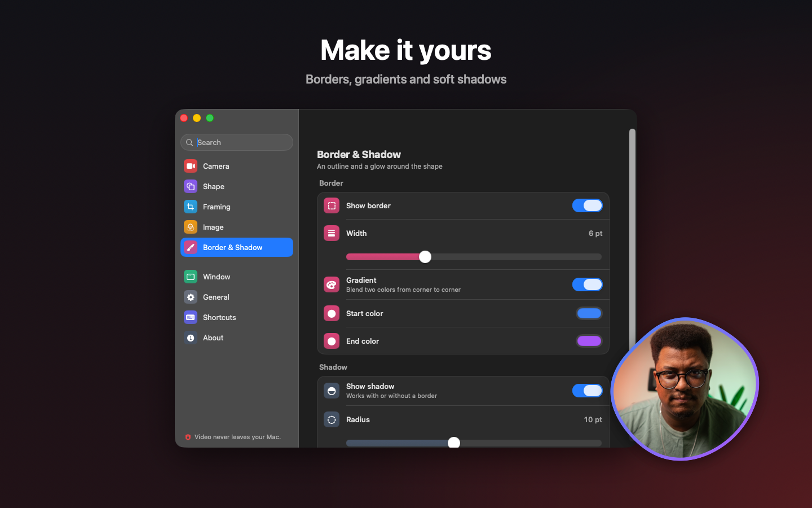Click the Gradient palette icon
Screen dimensions: 812x508
[332, 284]
